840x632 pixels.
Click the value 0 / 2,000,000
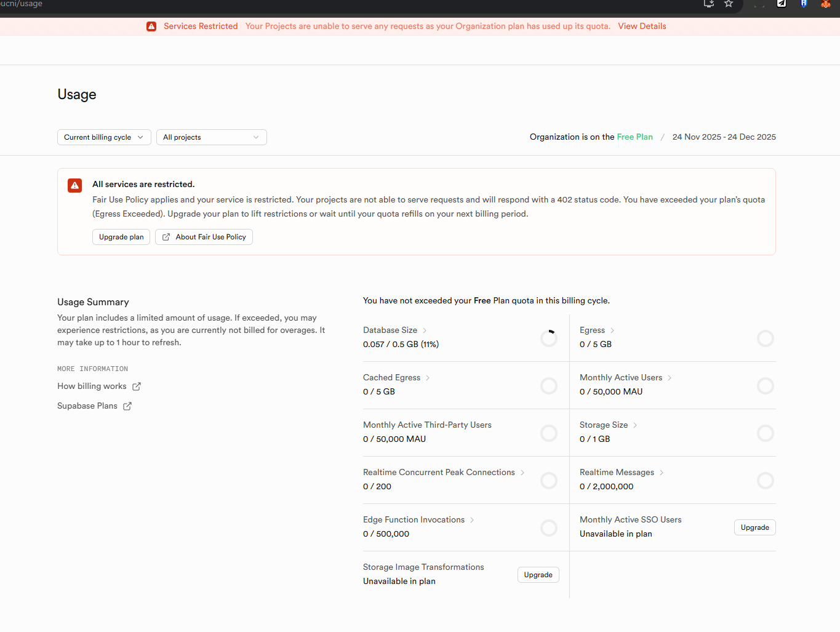click(x=607, y=487)
